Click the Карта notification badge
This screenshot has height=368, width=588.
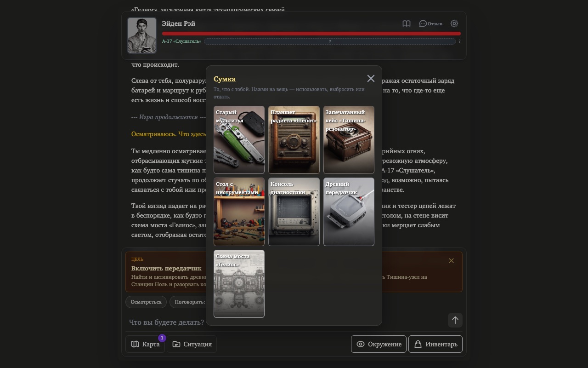point(162,338)
